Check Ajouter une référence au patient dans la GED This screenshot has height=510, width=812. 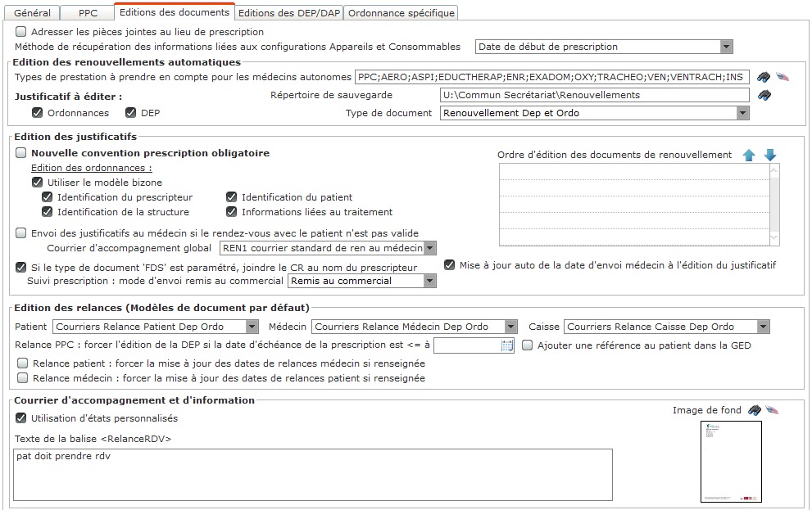pos(527,345)
